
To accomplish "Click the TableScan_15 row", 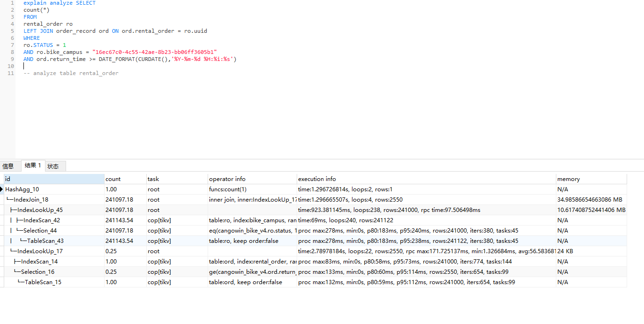I will [43, 282].
